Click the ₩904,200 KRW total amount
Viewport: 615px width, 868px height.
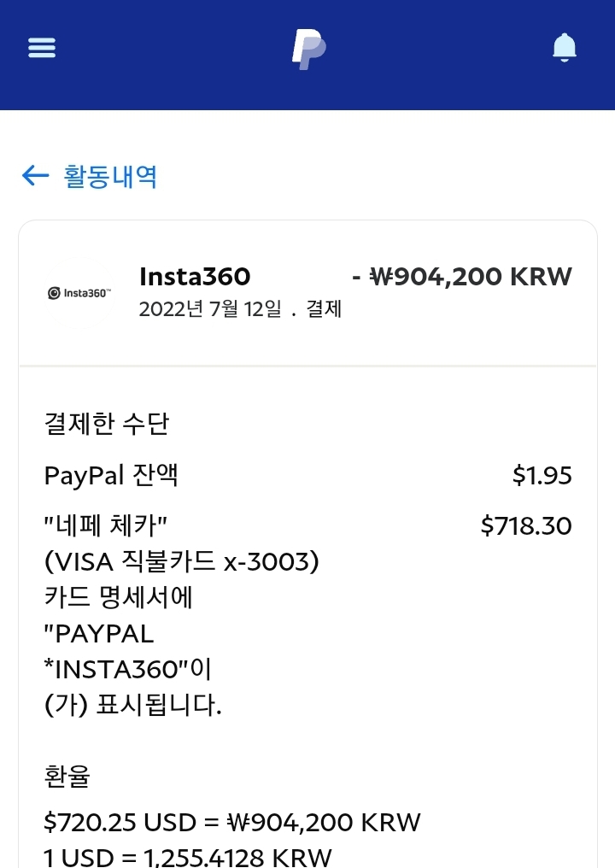[462, 277]
